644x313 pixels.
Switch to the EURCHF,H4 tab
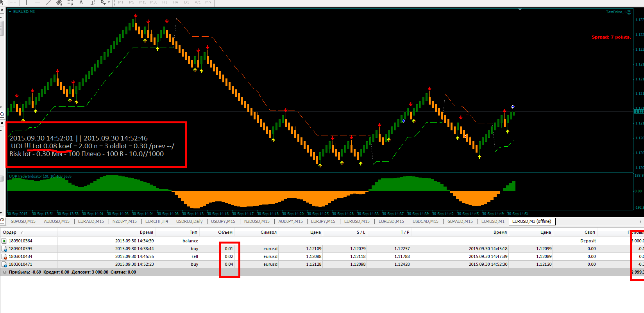tap(157, 221)
